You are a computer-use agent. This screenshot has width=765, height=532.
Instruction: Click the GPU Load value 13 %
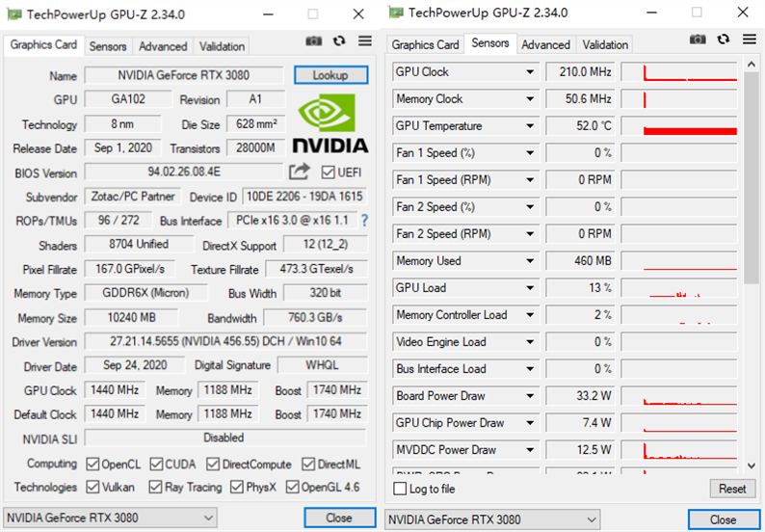click(x=580, y=288)
